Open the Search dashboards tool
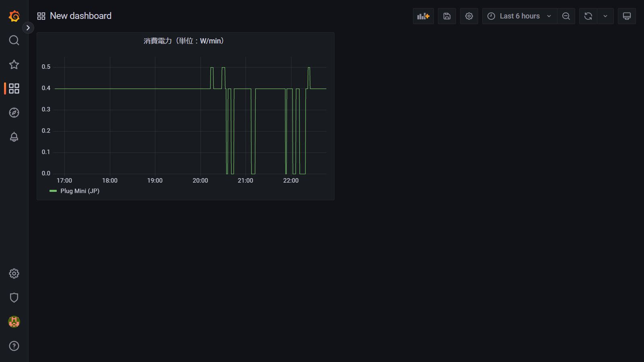The width and height of the screenshot is (644, 362). point(14,40)
